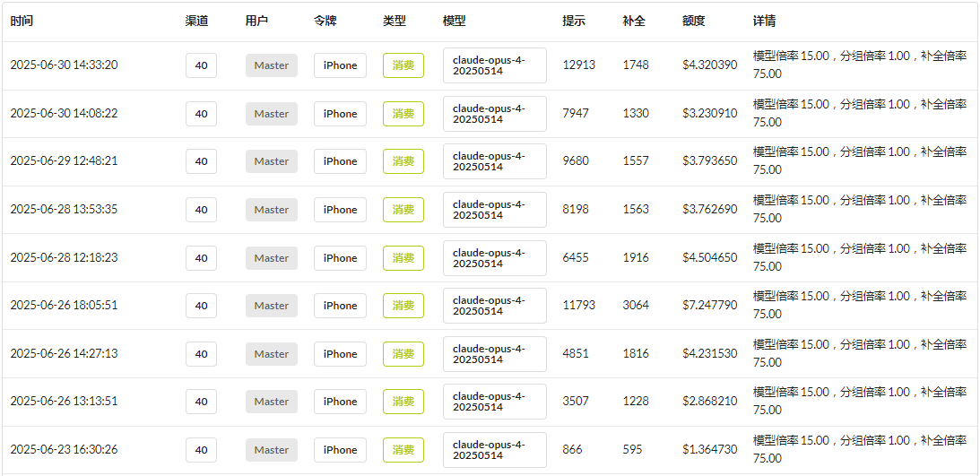This screenshot has height=476, width=980.
Task: Click 时间 column header
Action: point(22,22)
